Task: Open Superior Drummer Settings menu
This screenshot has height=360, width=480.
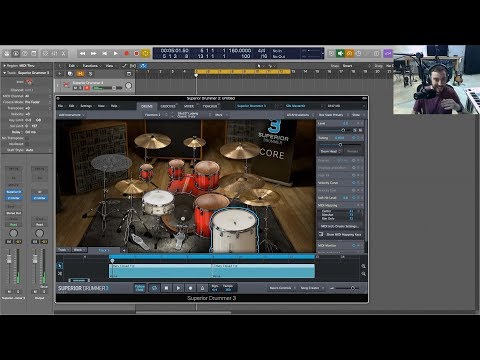Action: (86, 106)
